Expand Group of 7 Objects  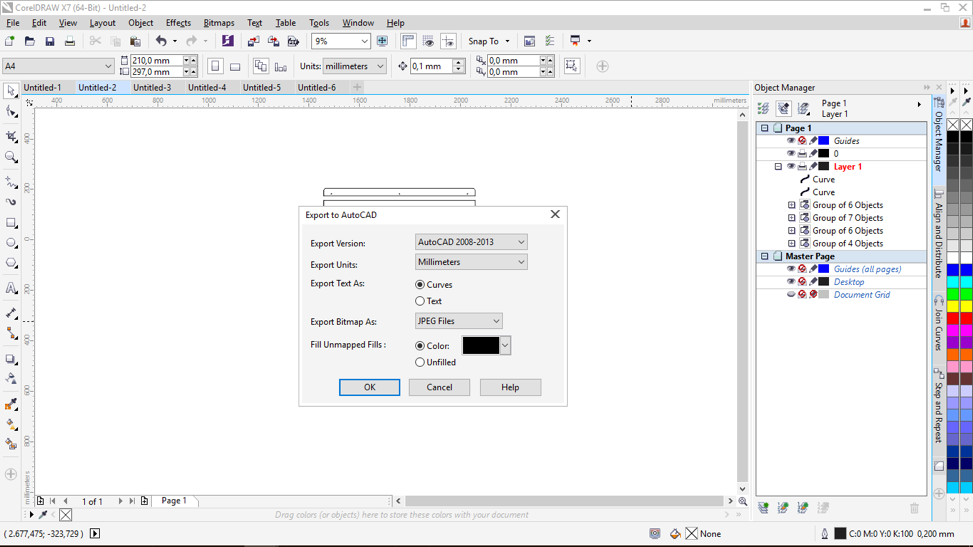pyautogui.click(x=791, y=218)
